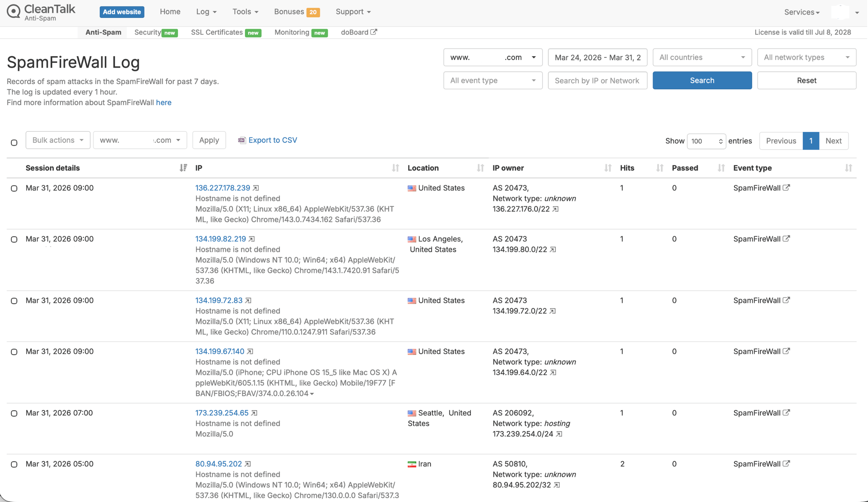Open details icon next to 136.227.178.239
The height and width of the screenshot is (502, 868).
click(x=256, y=188)
